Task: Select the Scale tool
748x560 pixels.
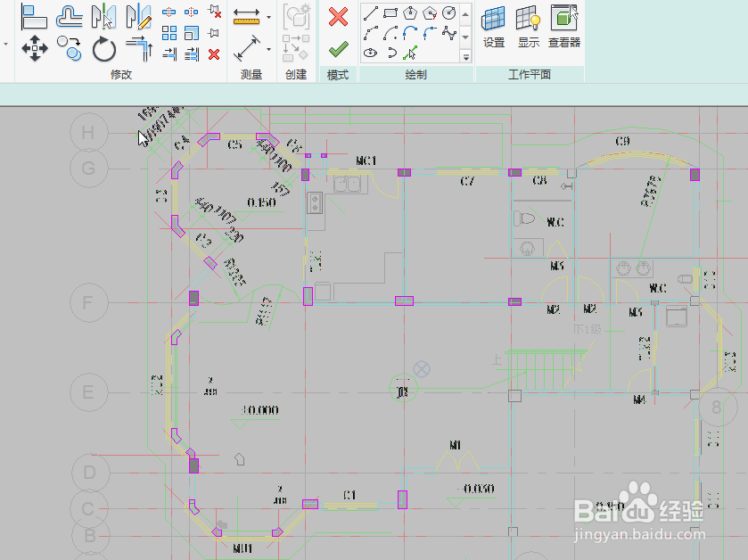Action: tap(192, 33)
